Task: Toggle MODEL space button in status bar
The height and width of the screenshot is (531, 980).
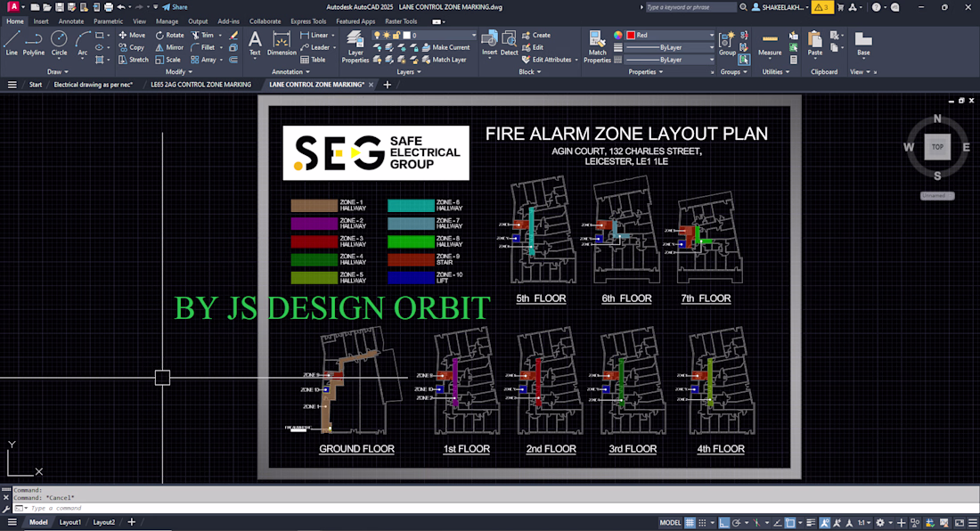Action: 670,523
